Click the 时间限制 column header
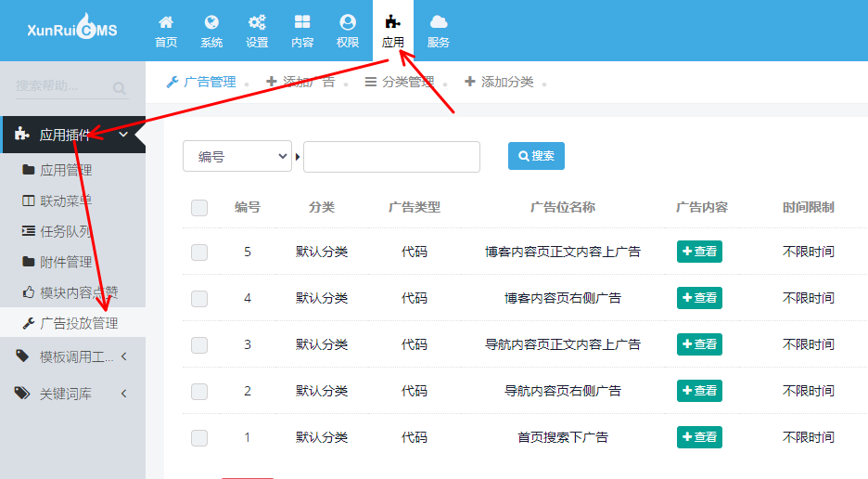This screenshot has width=868, height=479. pos(809,207)
